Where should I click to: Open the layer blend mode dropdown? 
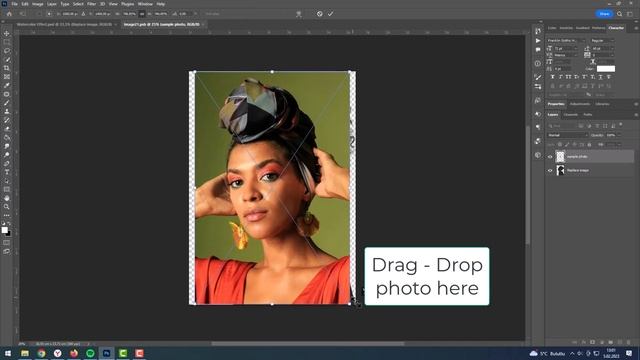click(x=568, y=135)
